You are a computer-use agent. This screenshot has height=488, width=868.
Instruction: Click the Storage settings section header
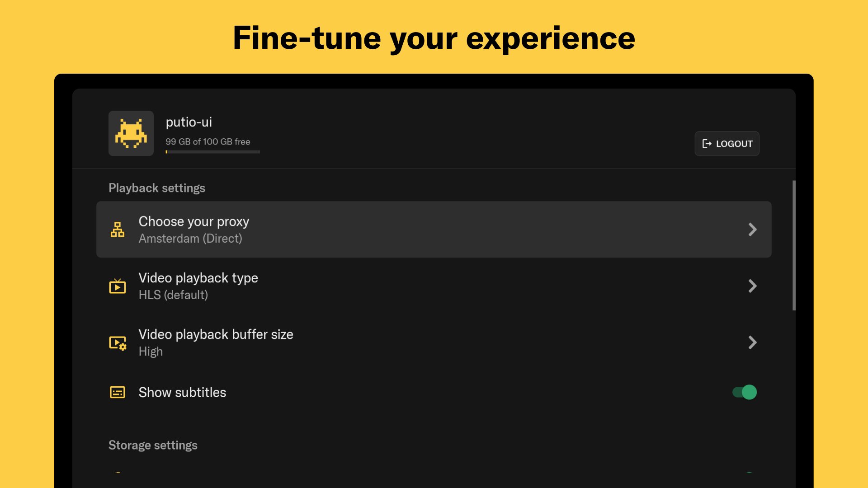[153, 445]
